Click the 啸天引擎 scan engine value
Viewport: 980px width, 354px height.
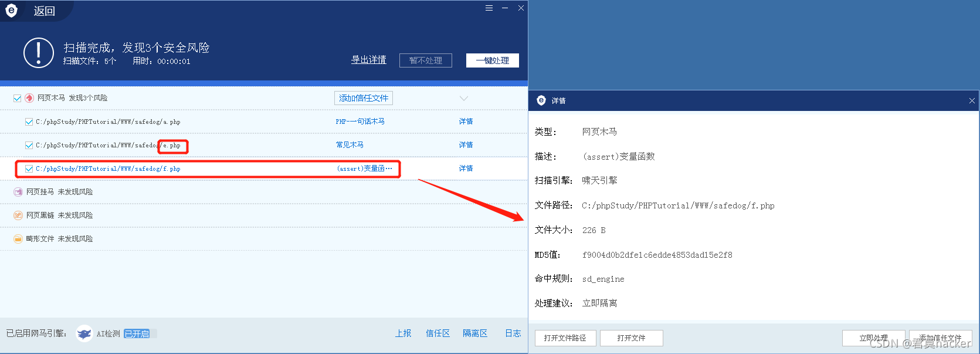(x=599, y=181)
